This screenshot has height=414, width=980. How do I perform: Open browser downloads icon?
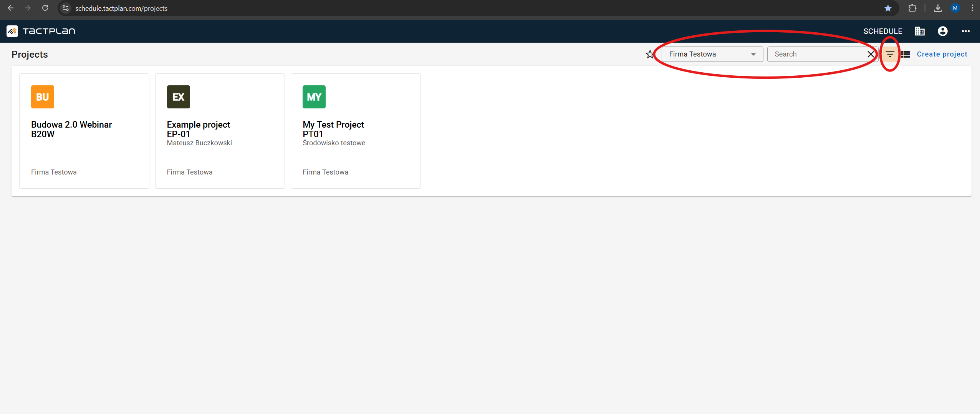pos(938,8)
